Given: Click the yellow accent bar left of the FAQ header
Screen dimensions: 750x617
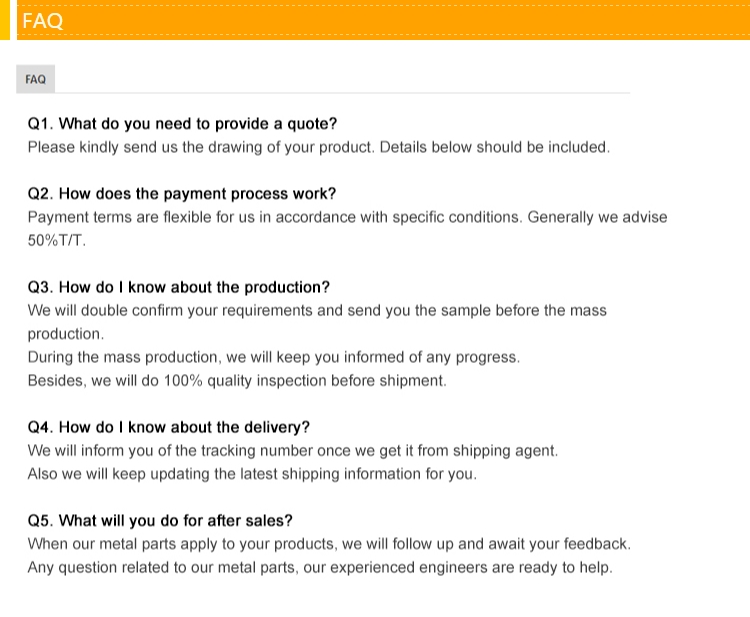Looking at the screenshot, I should coord(5,20).
